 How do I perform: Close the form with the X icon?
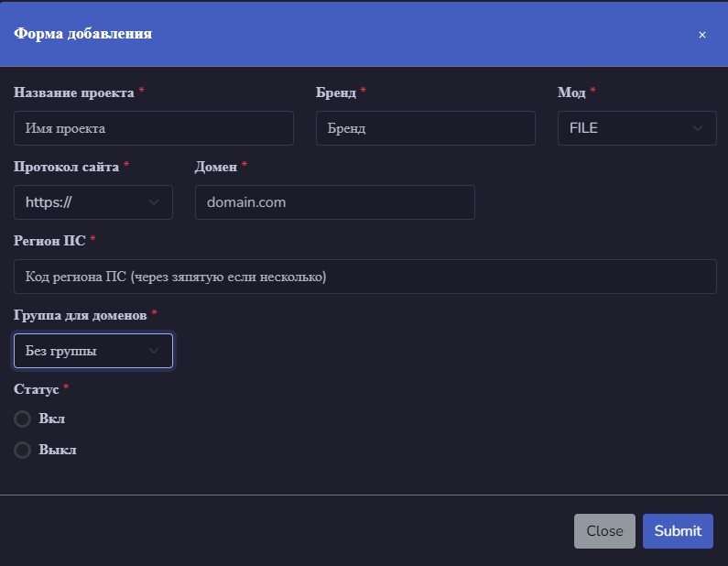[702, 35]
